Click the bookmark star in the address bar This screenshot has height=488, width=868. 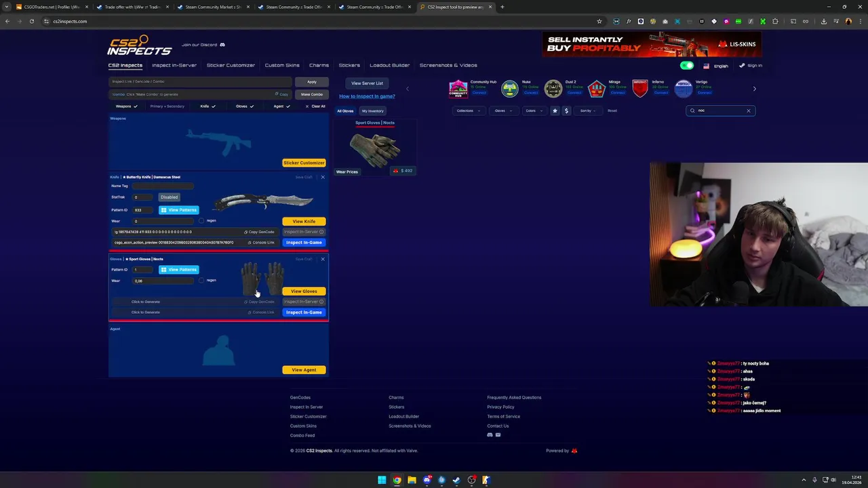click(599, 21)
